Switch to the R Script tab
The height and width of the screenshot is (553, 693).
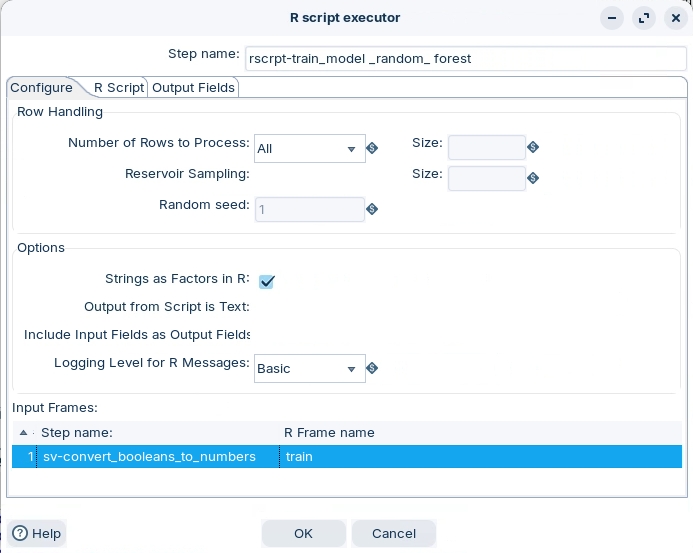point(119,88)
